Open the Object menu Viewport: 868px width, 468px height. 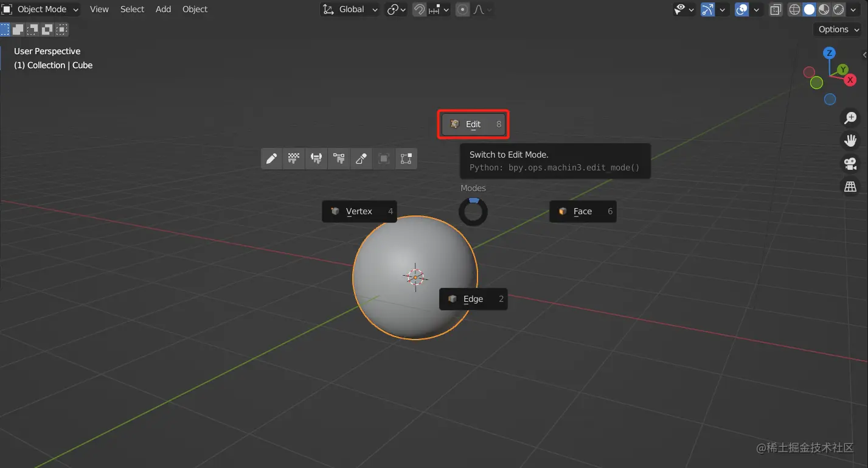coord(195,9)
